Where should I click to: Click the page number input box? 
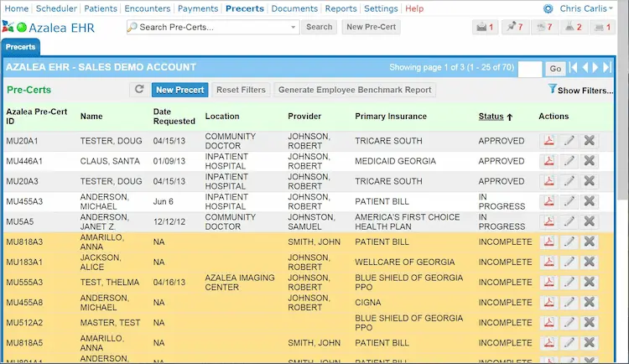point(530,68)
